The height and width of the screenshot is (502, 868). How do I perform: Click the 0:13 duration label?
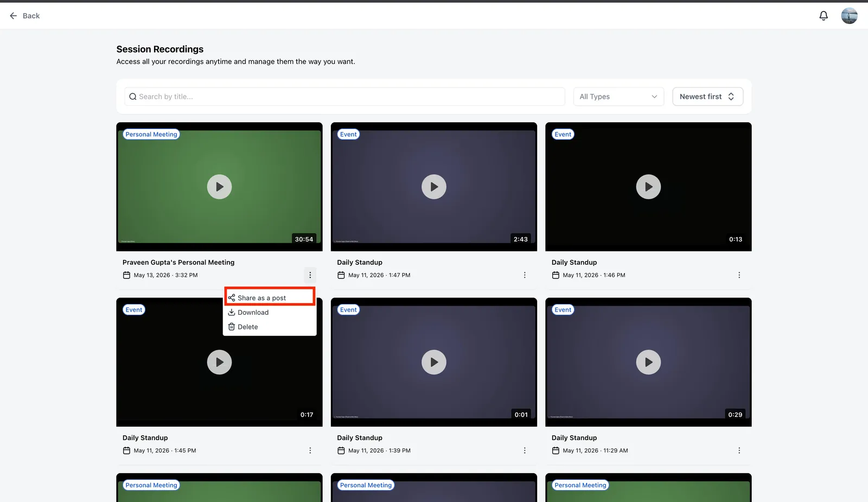point(736,239)
